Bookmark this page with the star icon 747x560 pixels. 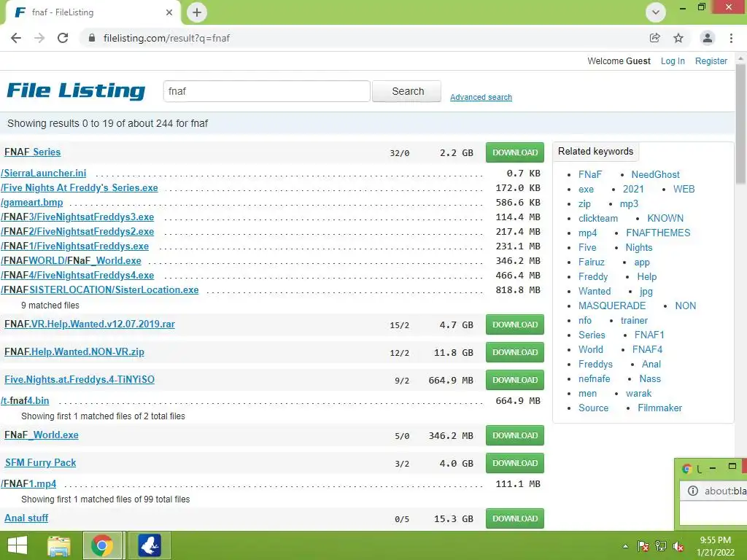click(678, 38)
